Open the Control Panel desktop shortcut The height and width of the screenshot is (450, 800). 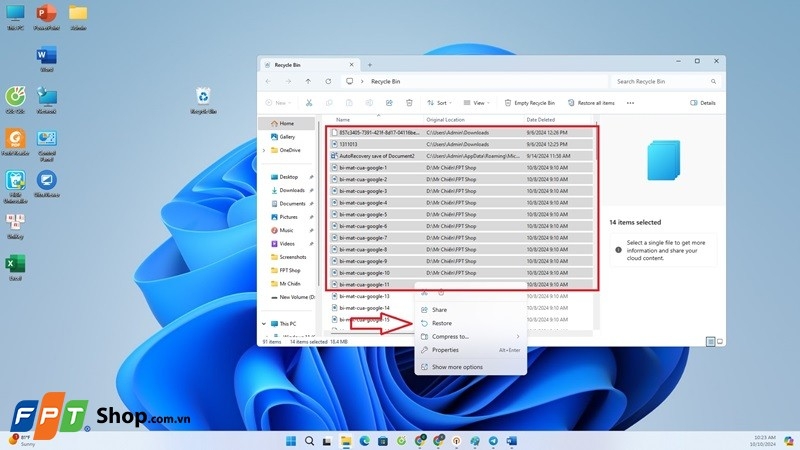[46, 145]
